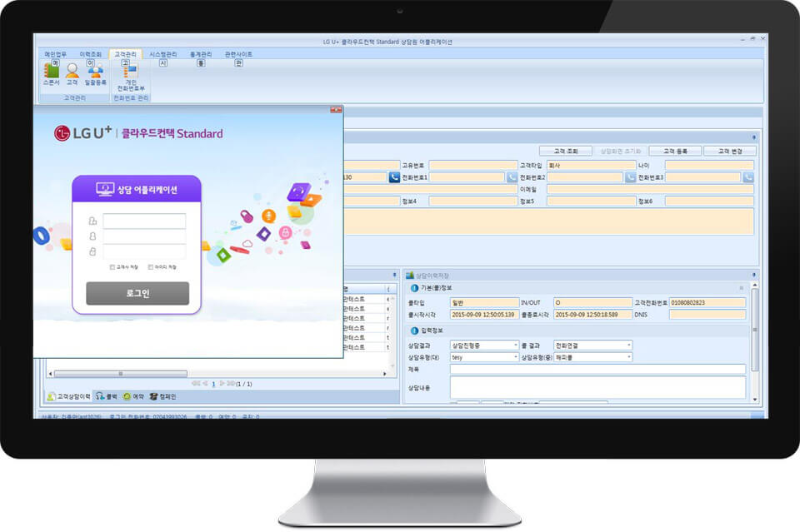Open the 고객 customer ribbon icon
Viewport: 800px width, 532px height.
tap(72, 73)
